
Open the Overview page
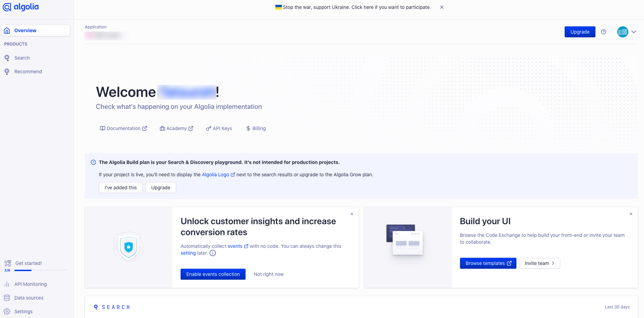click(x=36, y=30)
